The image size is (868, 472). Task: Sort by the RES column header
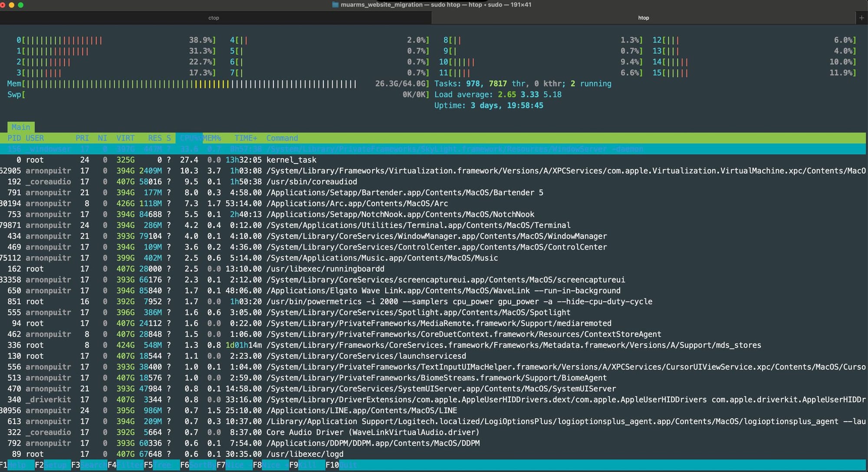coord(155,138)
